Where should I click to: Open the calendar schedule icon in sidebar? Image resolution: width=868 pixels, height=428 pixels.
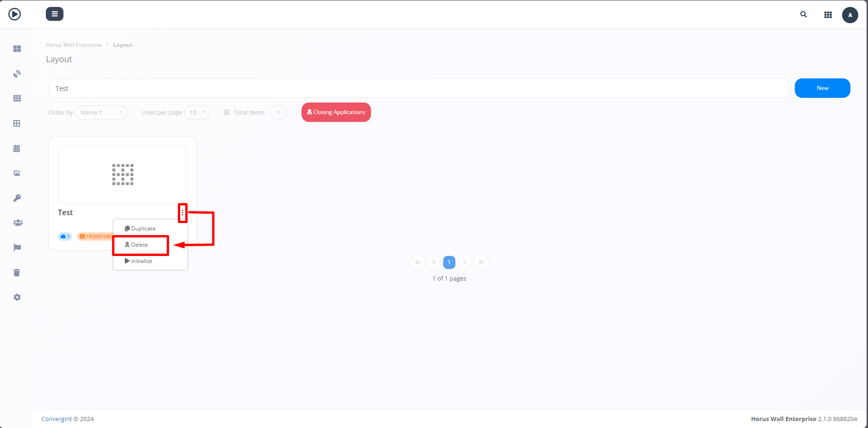coord(17,148)
